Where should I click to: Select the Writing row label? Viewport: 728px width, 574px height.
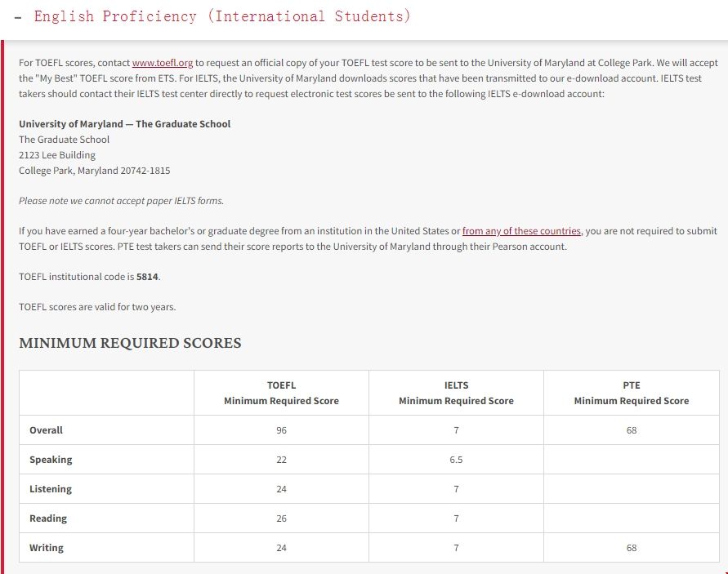coord(47,548)
